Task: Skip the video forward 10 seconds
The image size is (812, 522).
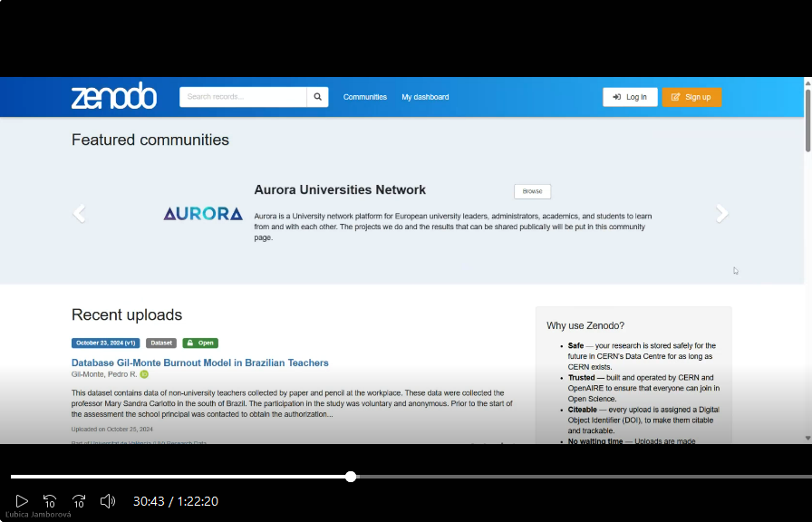Action: [x=79, y=501]
